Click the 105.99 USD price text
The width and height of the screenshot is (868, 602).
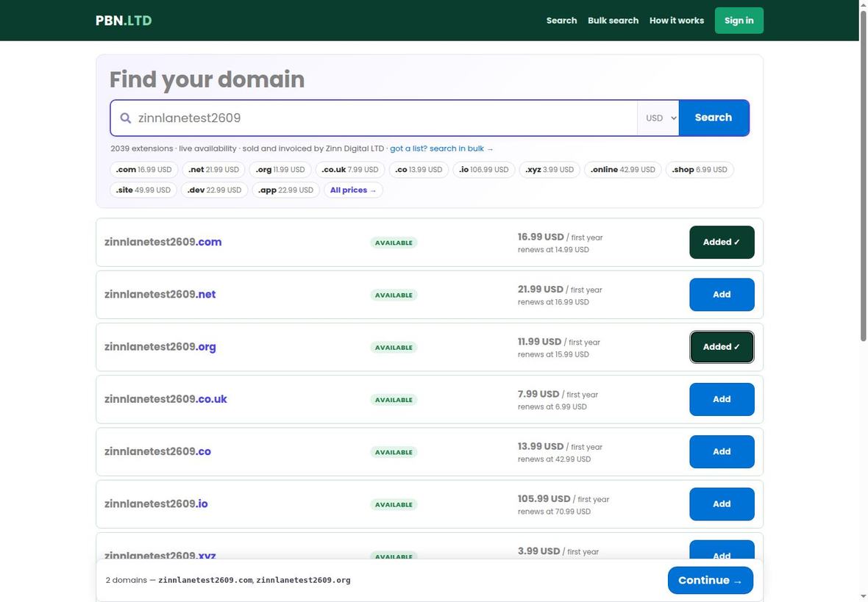click(544, 498)
